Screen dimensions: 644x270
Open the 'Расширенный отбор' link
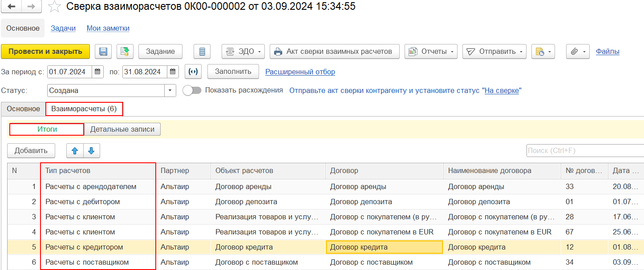[x=300, y=72]
